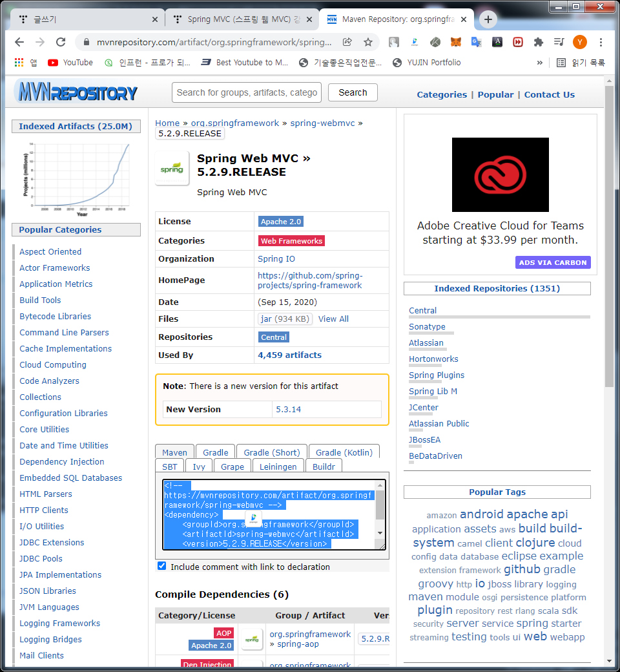
Task: Click the Spring logo beside the title
Action: coord(172,169)
